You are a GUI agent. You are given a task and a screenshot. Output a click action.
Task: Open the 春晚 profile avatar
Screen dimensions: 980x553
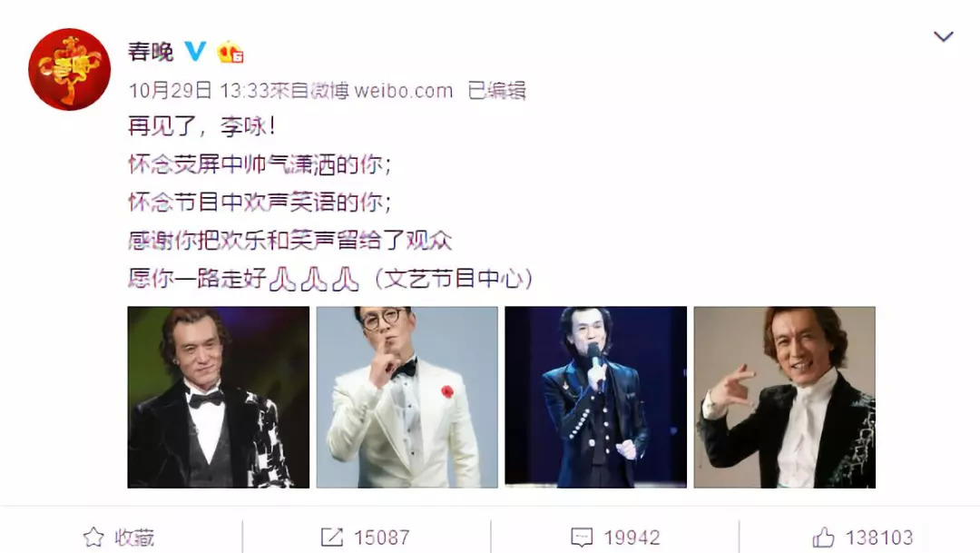coord(69,69)
